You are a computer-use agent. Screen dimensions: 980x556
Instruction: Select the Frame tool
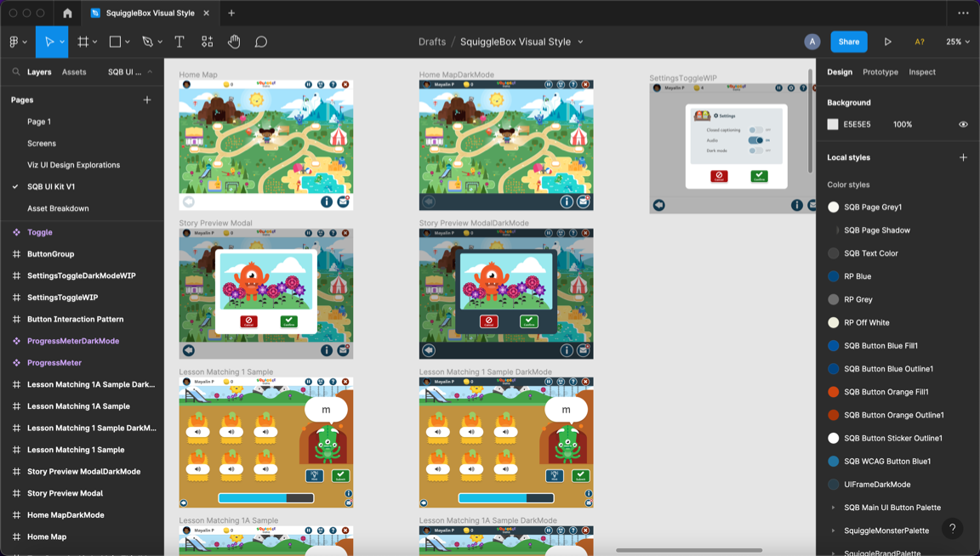pyautogui.click(x=83, y=42)
